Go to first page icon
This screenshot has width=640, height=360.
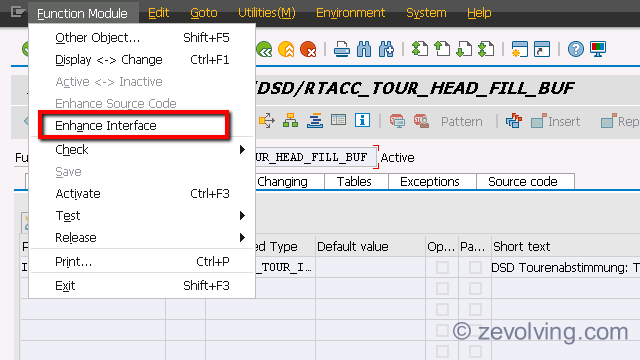(420, 49)
